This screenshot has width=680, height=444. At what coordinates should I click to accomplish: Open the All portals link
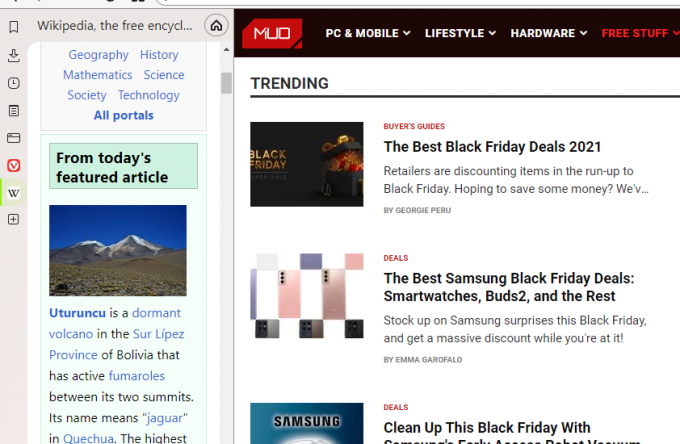124,115
